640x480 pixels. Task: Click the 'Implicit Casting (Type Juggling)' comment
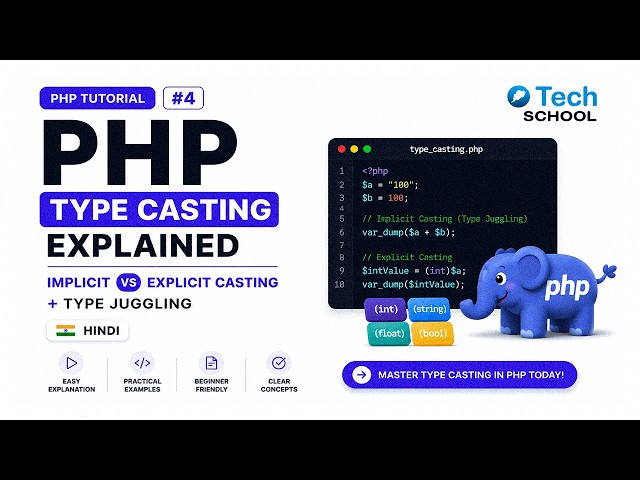point(444,219)
